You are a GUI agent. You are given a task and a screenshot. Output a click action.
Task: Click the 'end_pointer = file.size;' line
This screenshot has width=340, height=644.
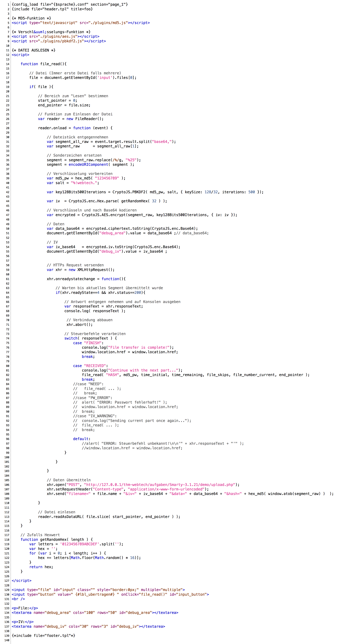click(x=64, y=105)
